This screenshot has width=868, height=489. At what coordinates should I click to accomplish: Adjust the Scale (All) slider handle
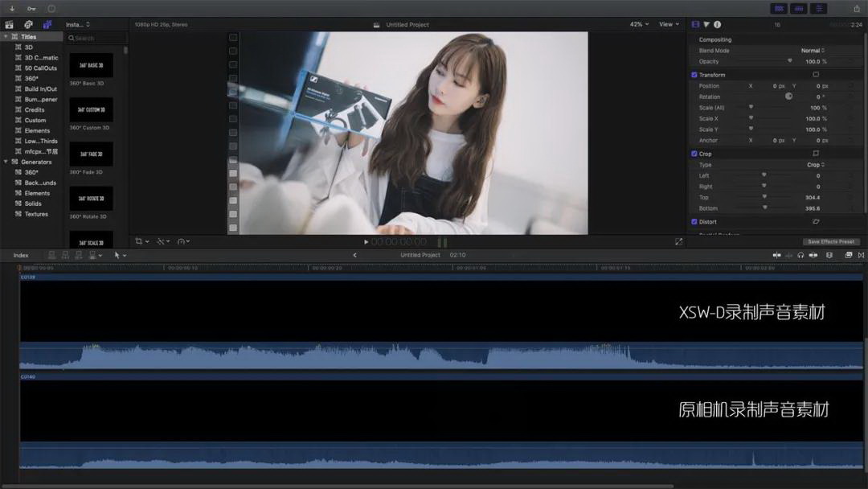751,107
